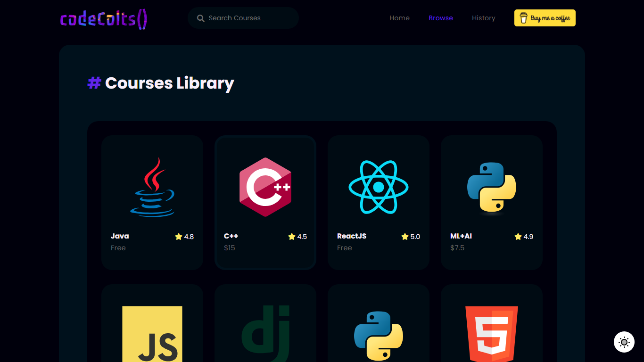Viewport: 644px width, 362px height.
Task: Open the ML+AI Python logo
Action: click(x=492, y=188)
